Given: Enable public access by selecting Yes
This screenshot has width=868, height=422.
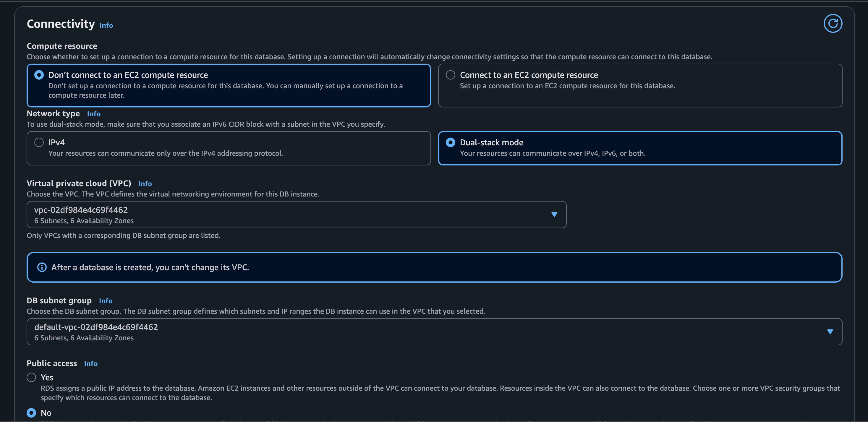Looking at the screenshot, I should click(31, 377).
